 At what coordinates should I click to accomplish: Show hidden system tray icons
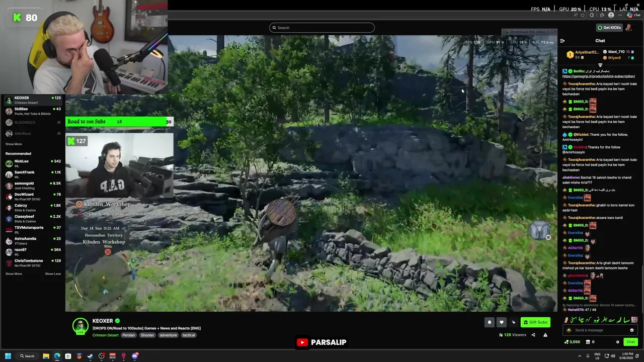[x=580, y=356]
